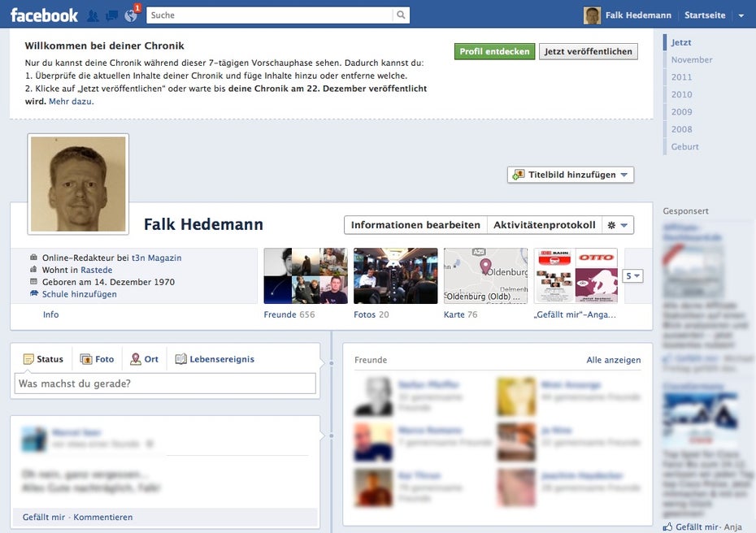Select the Lebensereignis tab label
This screenshot has width=756, height=533.
(x=222, y=359)
